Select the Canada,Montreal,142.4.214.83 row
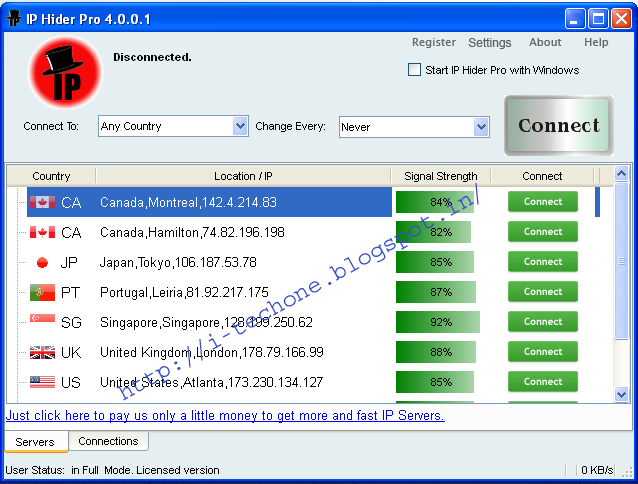Image resolution: width=638 pixels, height=484 pixels. tap(210, 202)
